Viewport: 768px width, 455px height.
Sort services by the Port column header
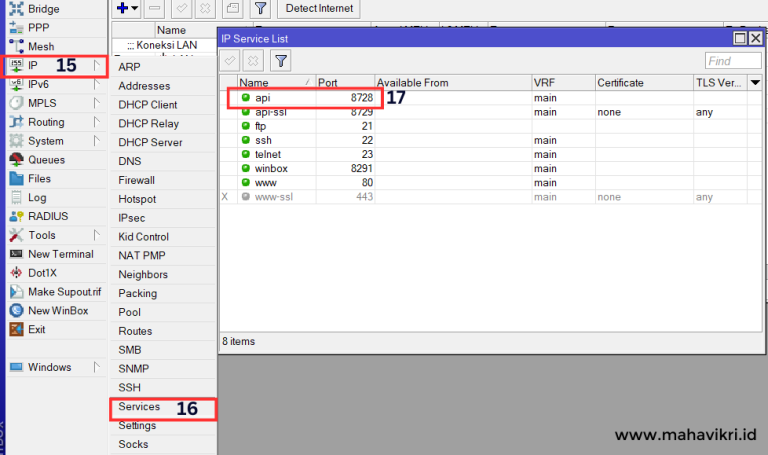[x=344, y=82]
